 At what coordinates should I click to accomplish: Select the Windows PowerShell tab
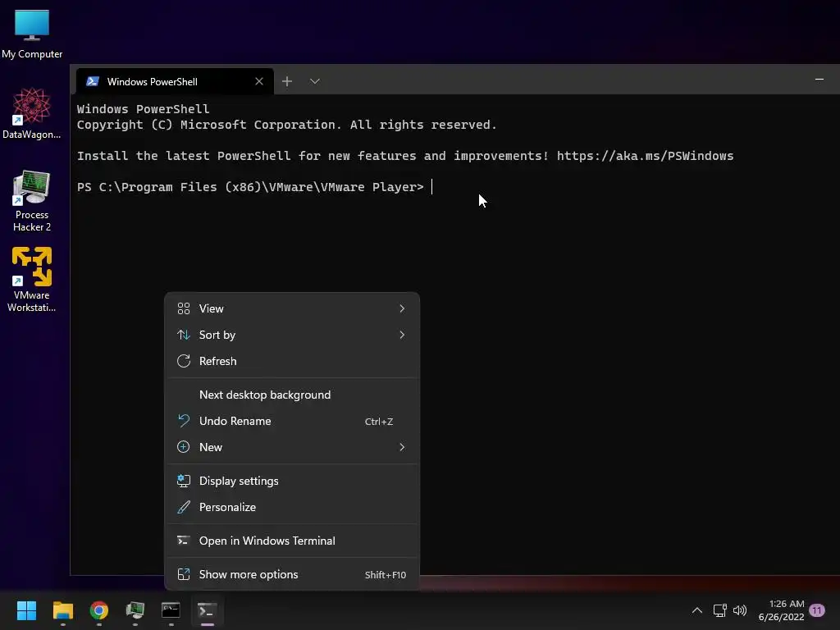[175, 81]
